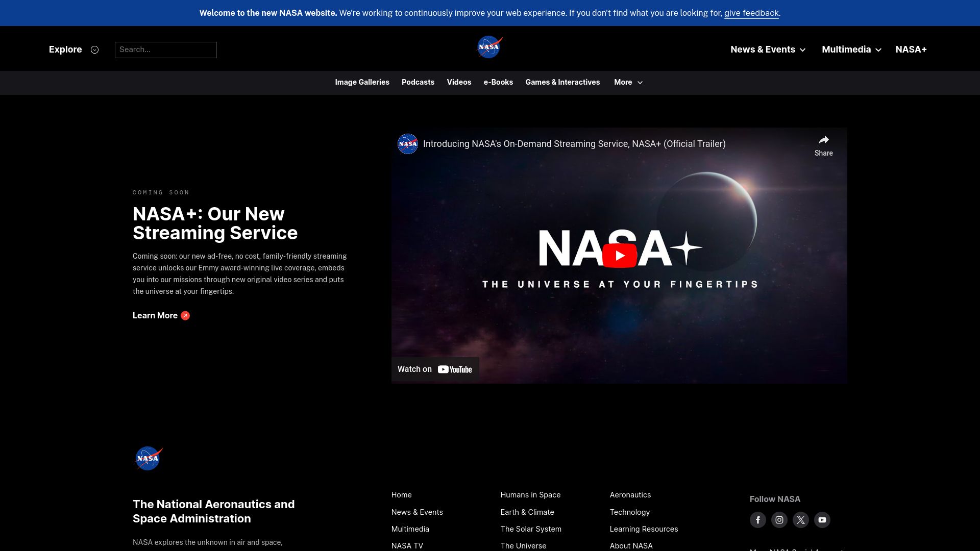Click Watch on YouTube badge

point(435,369)
